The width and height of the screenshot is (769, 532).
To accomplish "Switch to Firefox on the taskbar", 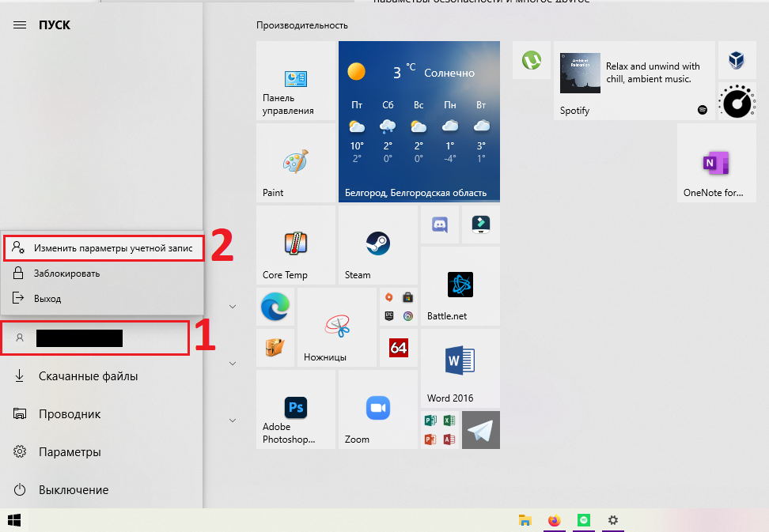I will click(554, 520).
